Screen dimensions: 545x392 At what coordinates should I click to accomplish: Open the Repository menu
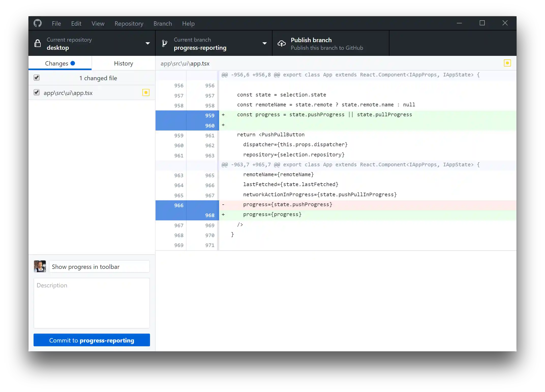pyautogui.click(x=129, y=23)
